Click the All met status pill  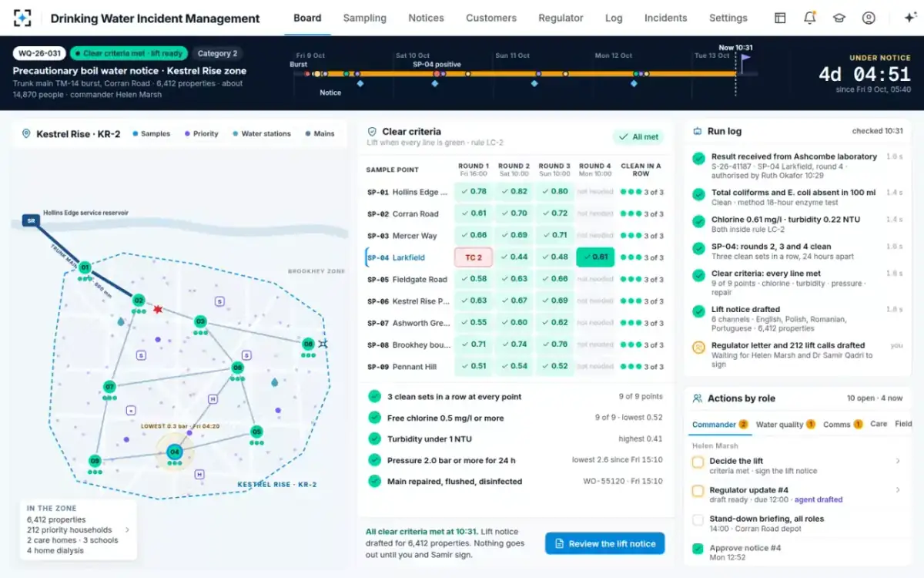(x=638, y=137)
